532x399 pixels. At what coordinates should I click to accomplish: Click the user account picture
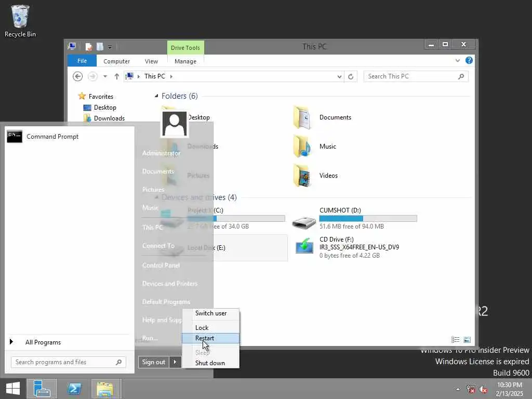click(x=175, y=124)
